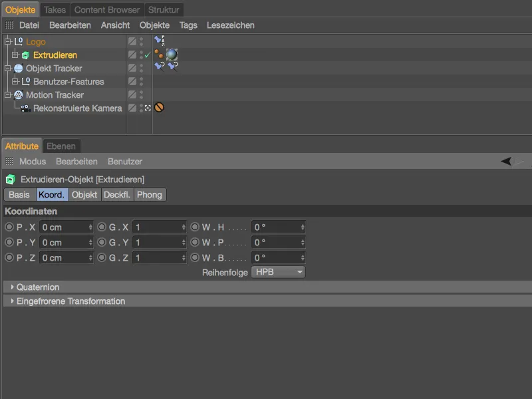Open the Modus menu

click(33, 162)
